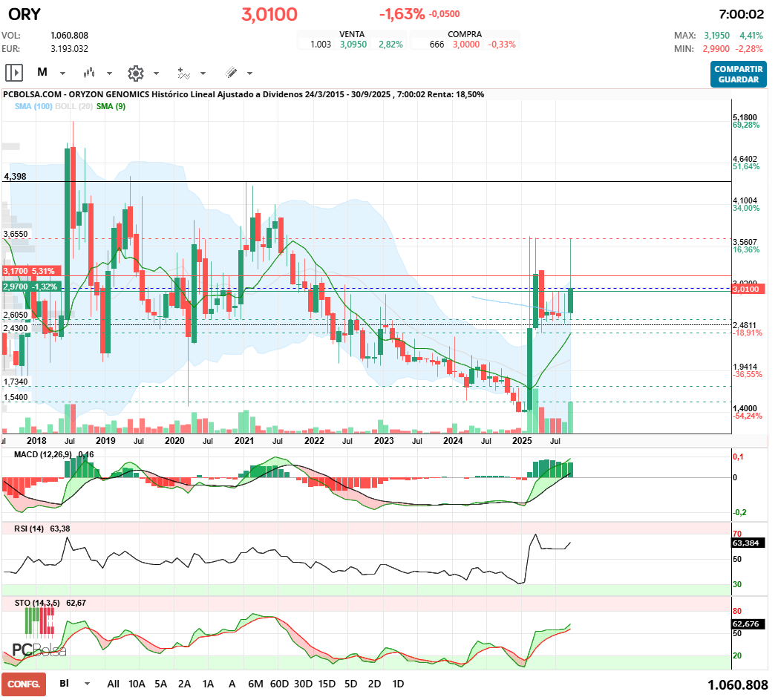Toggle the SMA (100) indicator label
The height and width of the screenshot is (700, 778).
coord(33,106)
